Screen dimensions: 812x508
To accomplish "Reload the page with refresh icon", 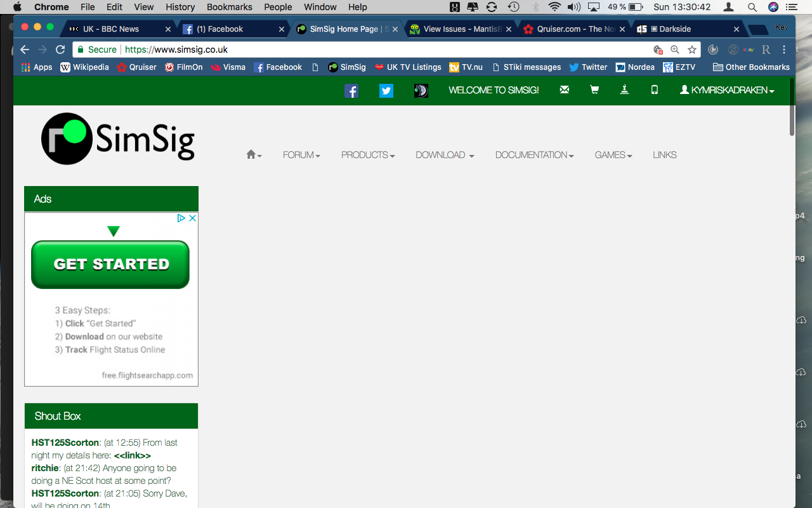I will pyautogui.click(x=60, y=50).
